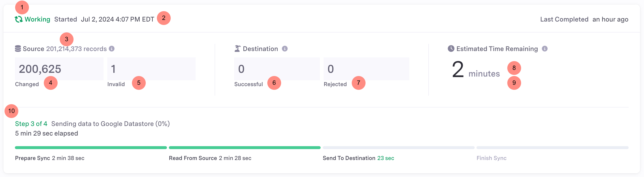Click the Source database icon
Screen dimensions: 644x177
point(18,49)
